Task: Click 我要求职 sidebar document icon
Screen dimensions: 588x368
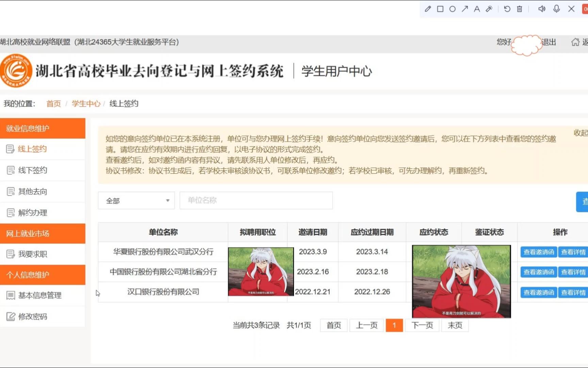Action: [x=11, y=254]
